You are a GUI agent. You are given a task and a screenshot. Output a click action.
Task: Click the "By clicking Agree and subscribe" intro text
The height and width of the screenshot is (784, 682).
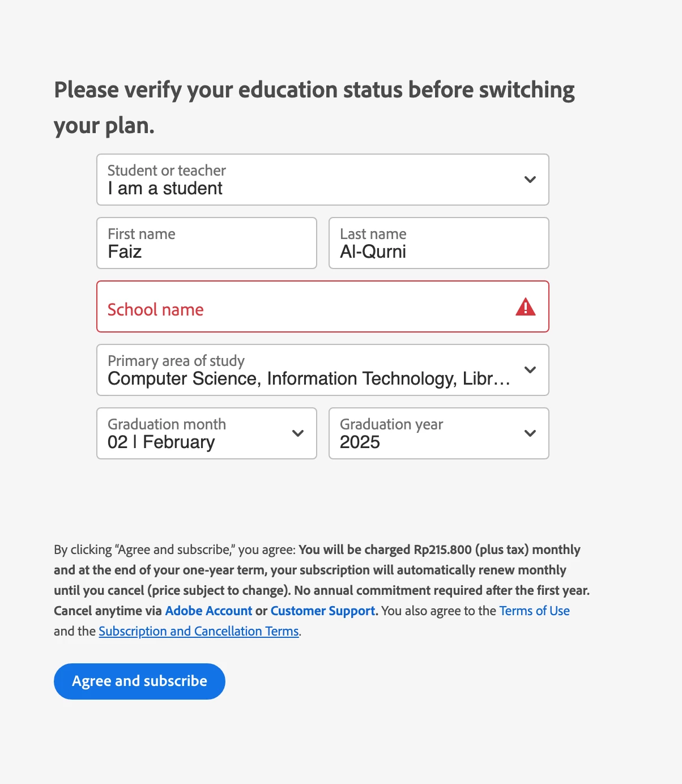click(x=174, y=549)
